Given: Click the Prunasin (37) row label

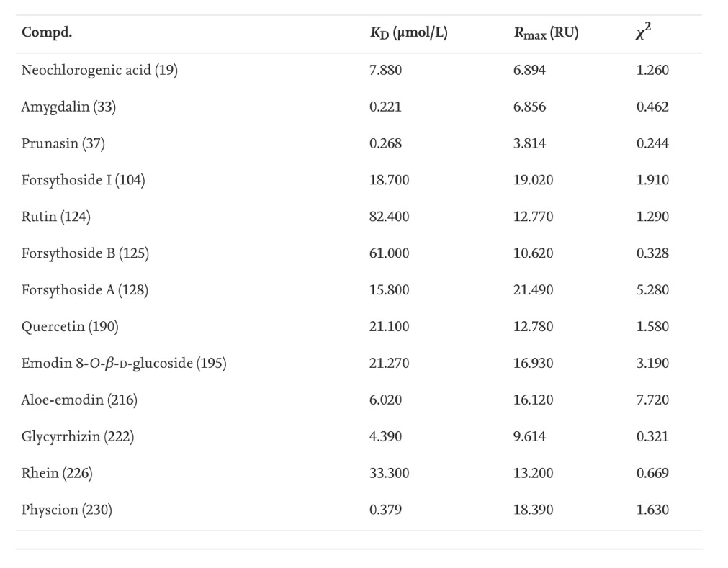Looking at the screenshot, I should 63,143.
